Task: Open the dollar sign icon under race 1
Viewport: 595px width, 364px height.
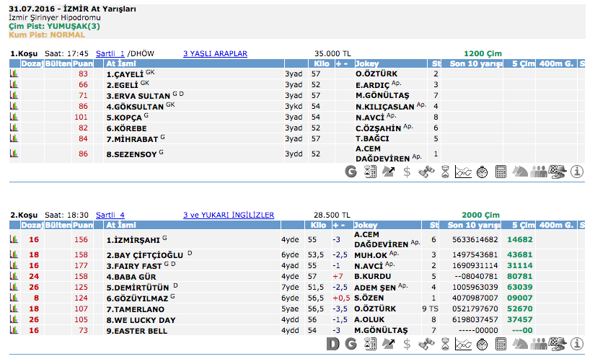Action: (407, 172)
